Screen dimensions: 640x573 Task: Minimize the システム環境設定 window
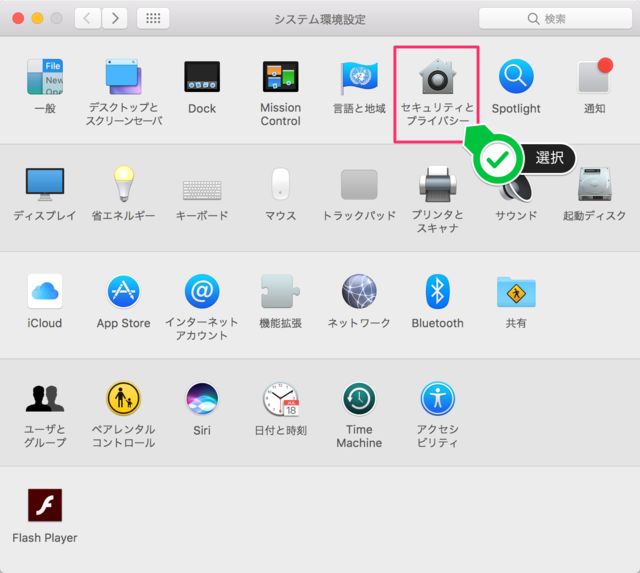click(x=38, y=18)
